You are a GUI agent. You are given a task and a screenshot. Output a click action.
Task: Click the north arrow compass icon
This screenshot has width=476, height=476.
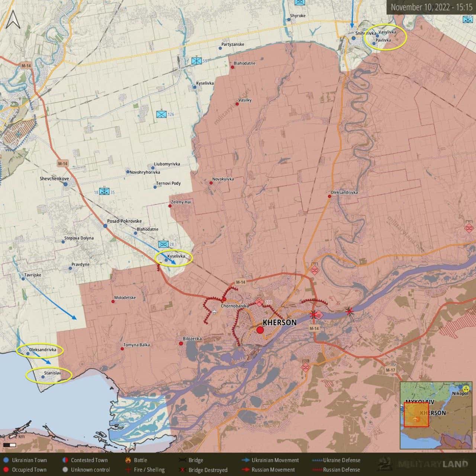13,20
